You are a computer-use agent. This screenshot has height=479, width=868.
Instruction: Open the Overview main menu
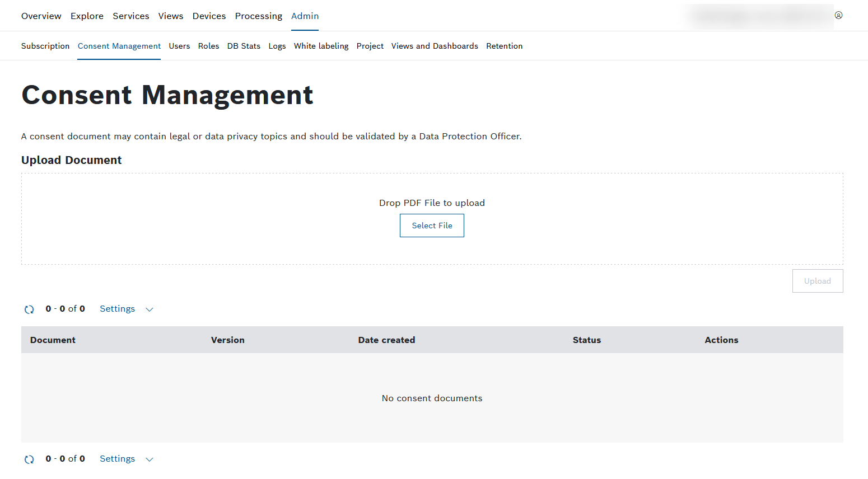coord(41,16)
